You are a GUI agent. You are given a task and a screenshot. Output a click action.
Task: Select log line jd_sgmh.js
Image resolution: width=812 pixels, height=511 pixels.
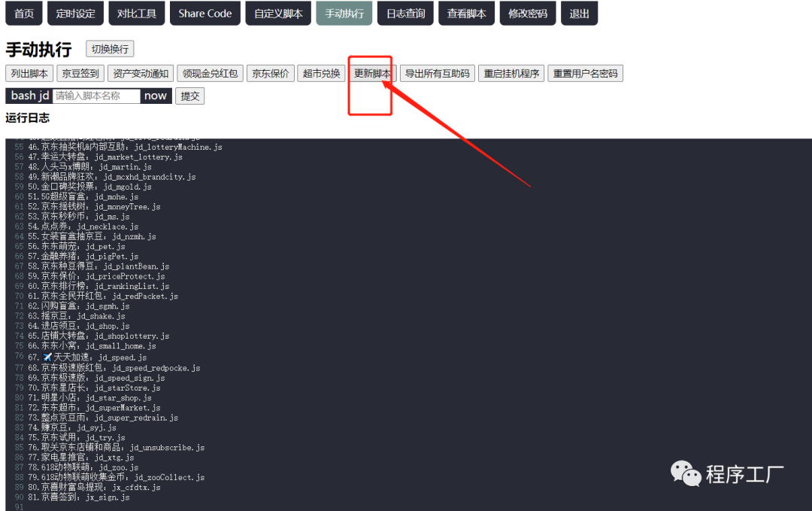pyautogui.click(x=79, y=306)
